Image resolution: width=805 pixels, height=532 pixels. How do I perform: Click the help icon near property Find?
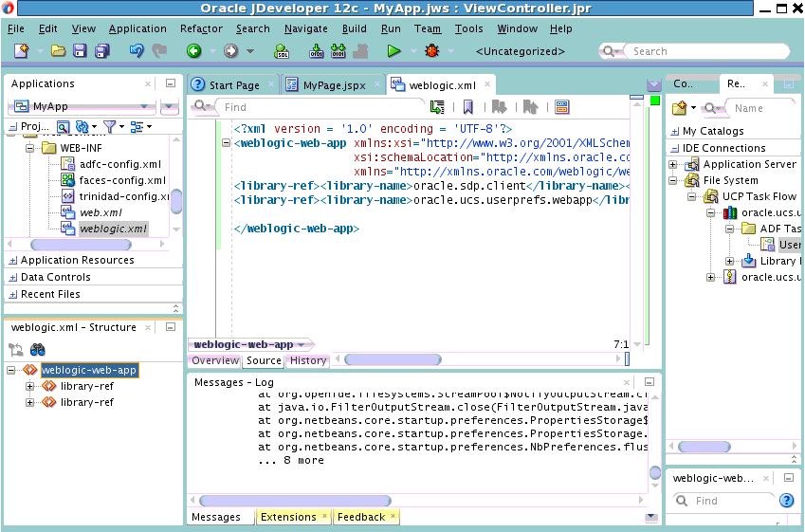(x=787, y=500)
